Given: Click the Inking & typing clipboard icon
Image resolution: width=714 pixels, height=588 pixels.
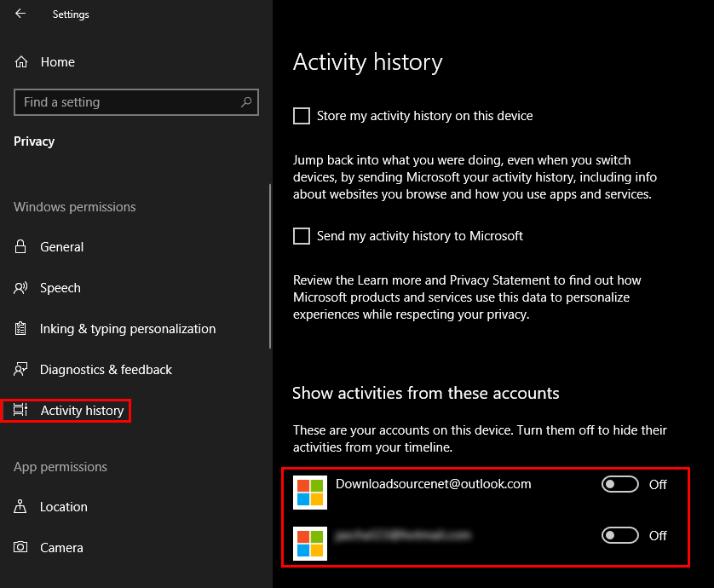Looking at the screenshot, I should (x=20, y=328).
